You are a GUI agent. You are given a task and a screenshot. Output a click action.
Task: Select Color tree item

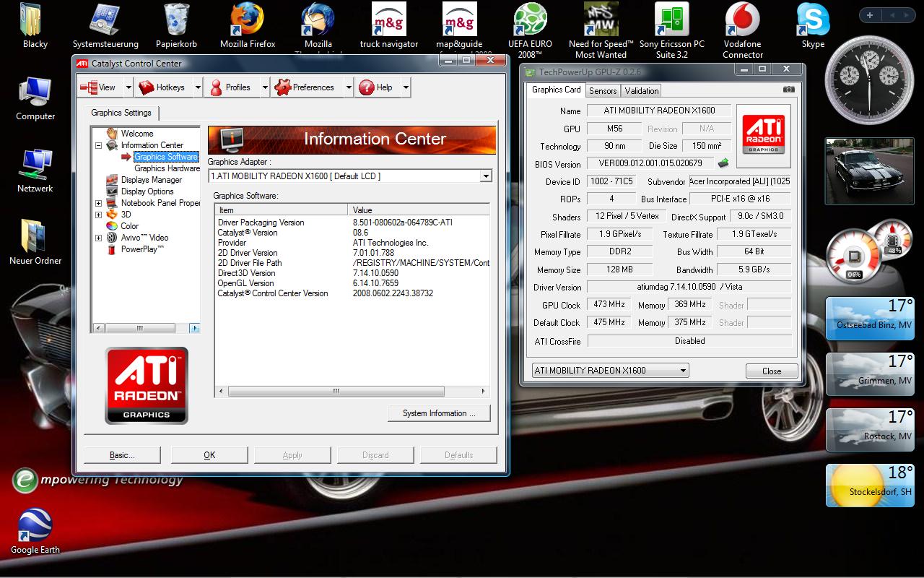(x=129, y=226)
